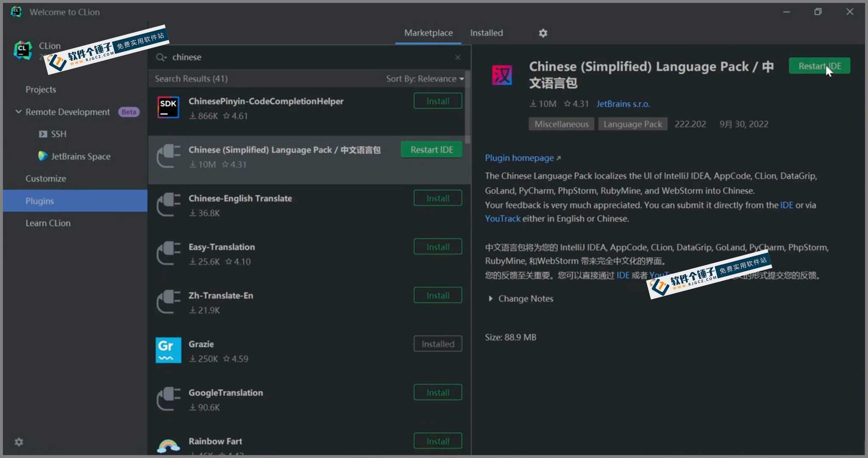The image size is (868, 458).
Task: Select ChinesePinyin-CodeCompletionHelper title
Action: pos(266,101)
